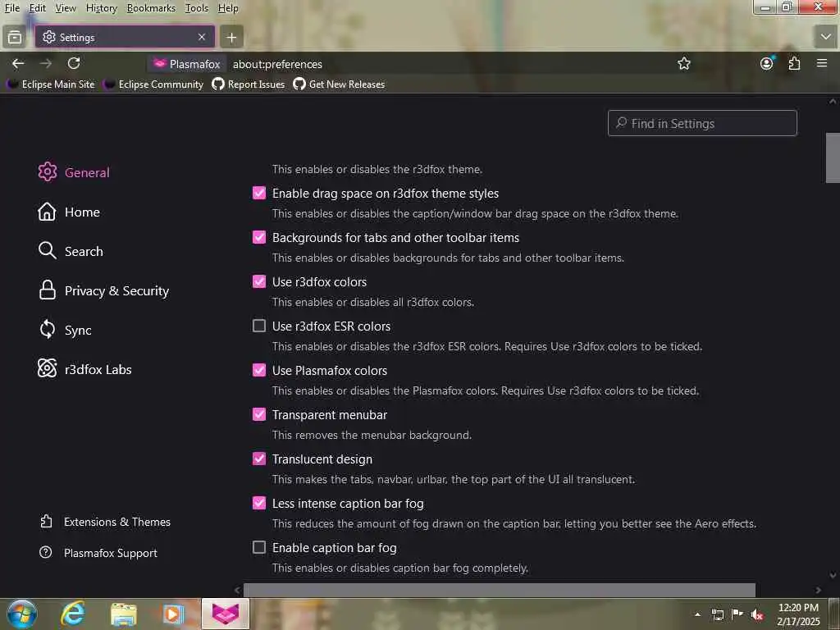Open the General settings category
The height and width of the screenshot is (630, 840).
click(x=74, y=172)
